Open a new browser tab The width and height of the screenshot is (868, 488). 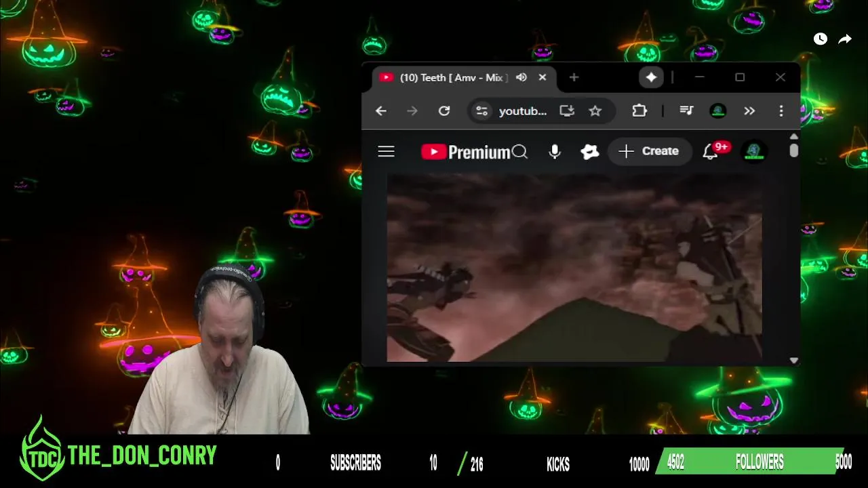coord(574,77)
